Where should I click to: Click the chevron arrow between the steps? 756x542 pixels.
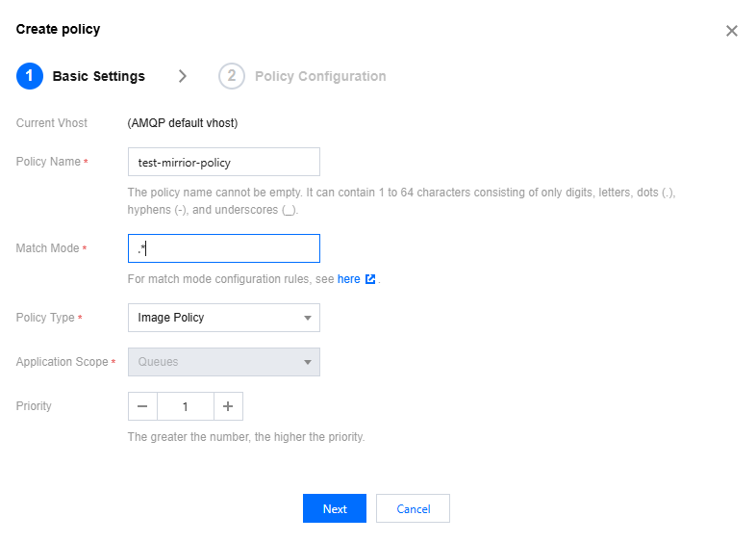[183, 76]
